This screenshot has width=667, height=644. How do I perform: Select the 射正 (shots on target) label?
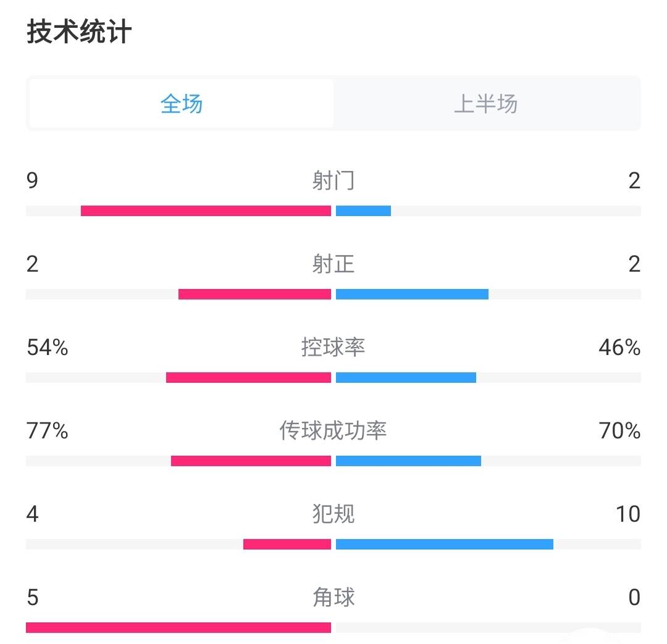[x=333, y=264]
